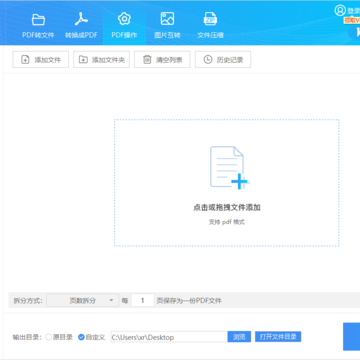
Task: Open 历史记录 history
Action: click(x=223, y=60)
